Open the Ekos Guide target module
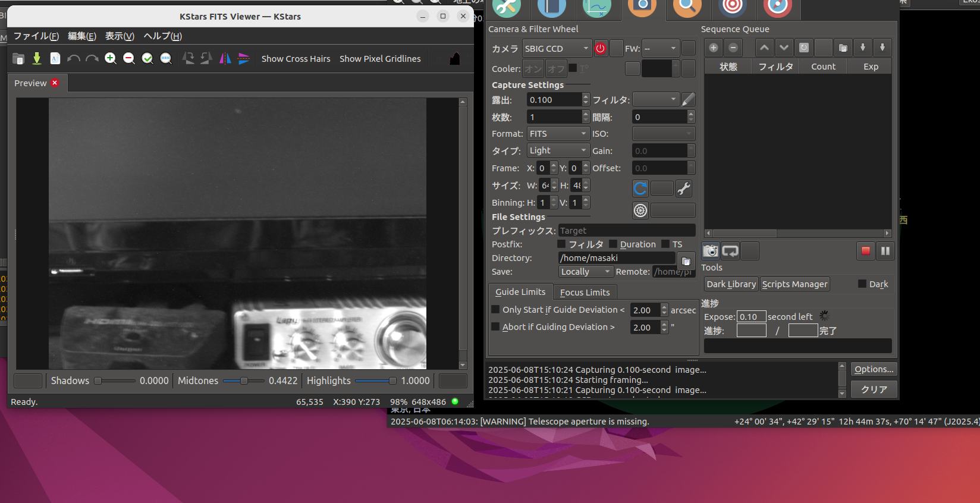 pos(733,7)
